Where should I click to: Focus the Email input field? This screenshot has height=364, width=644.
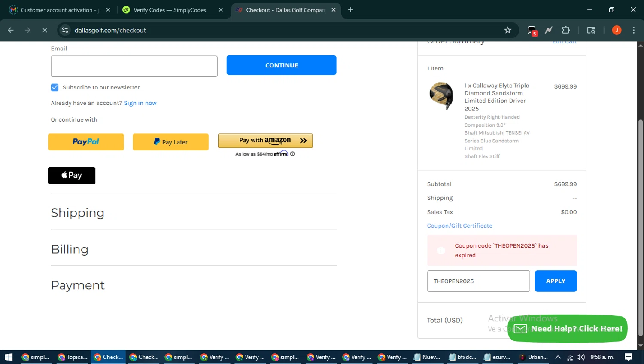[134, 66]
